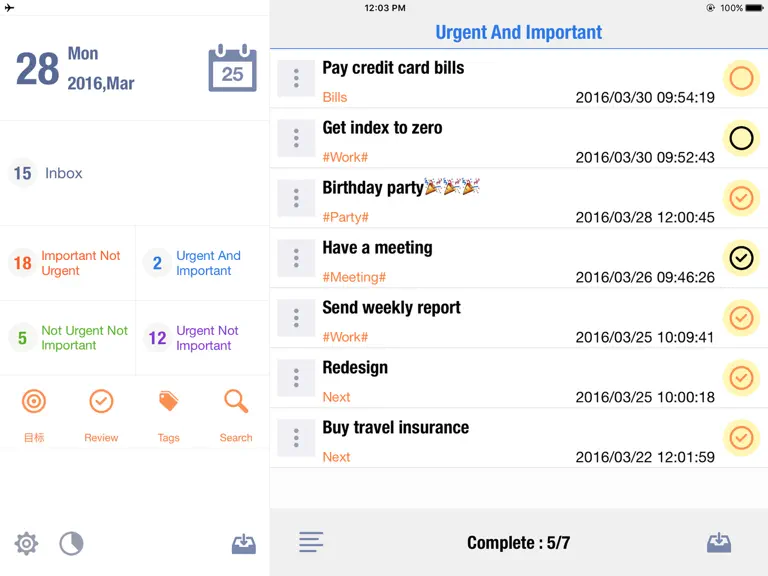The height and width of the screenshot is (576, 768).
Task: Open the target goals icon
Action: click(x=34, y=402)
